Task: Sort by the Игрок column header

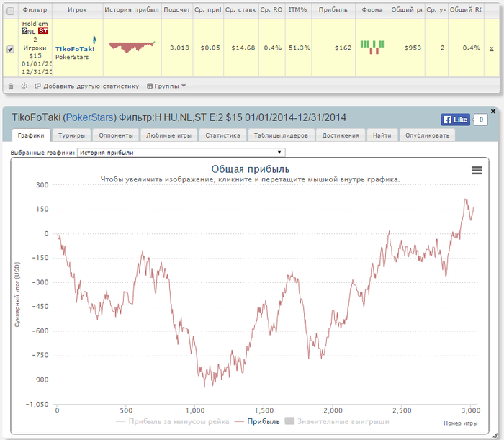Action: point(77,10)
